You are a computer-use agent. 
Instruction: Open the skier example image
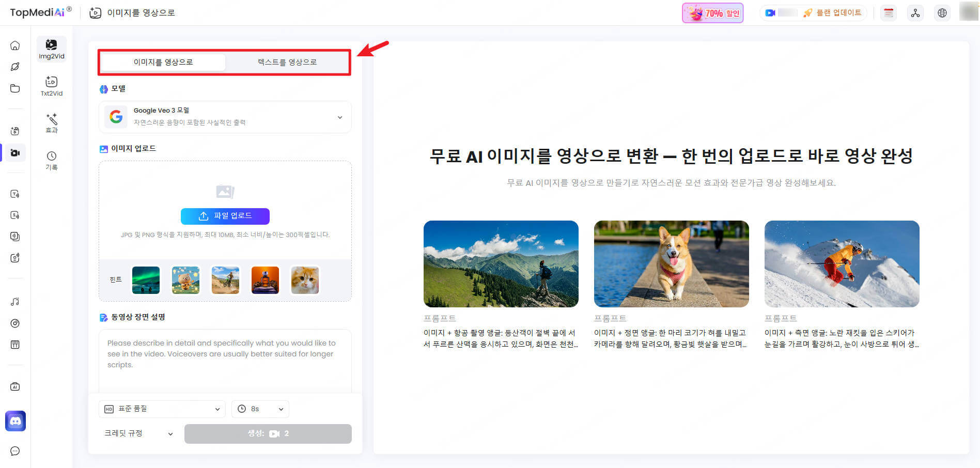tap(842, 264)
